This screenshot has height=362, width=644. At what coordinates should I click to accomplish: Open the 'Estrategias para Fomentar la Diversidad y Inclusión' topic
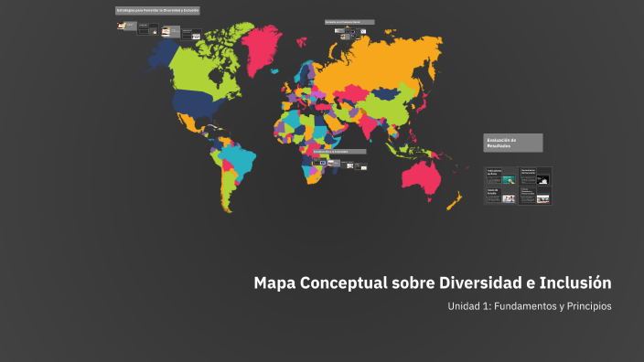[x=157, y=11]
